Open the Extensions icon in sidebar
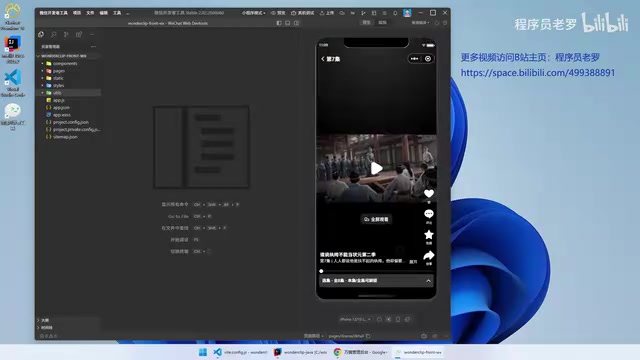The width and height of the screenshot is (640, 360). (79, 35)
